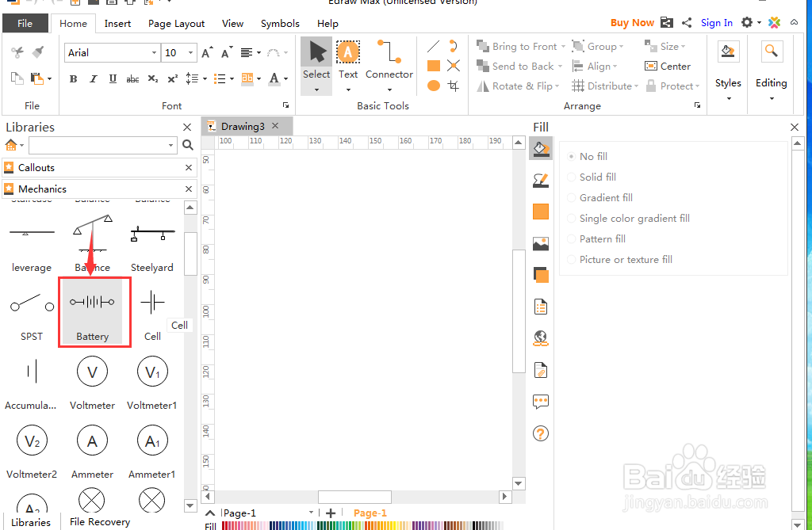Click the Buy Now link

[x=632, y=23]
